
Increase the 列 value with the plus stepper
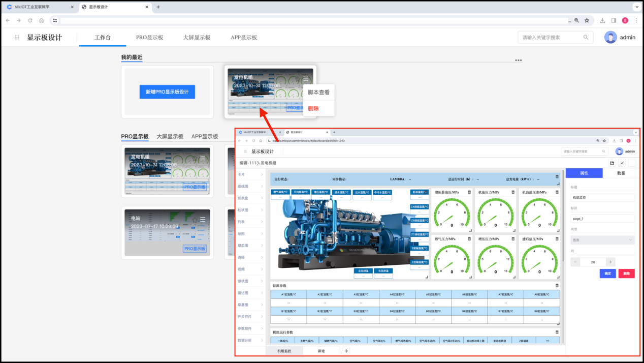611,262
